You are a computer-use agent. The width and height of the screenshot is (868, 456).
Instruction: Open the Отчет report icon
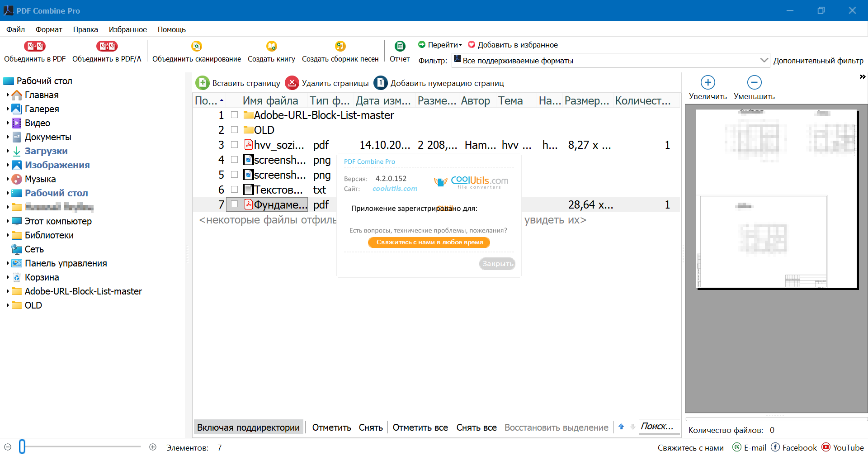pos(400,46)
